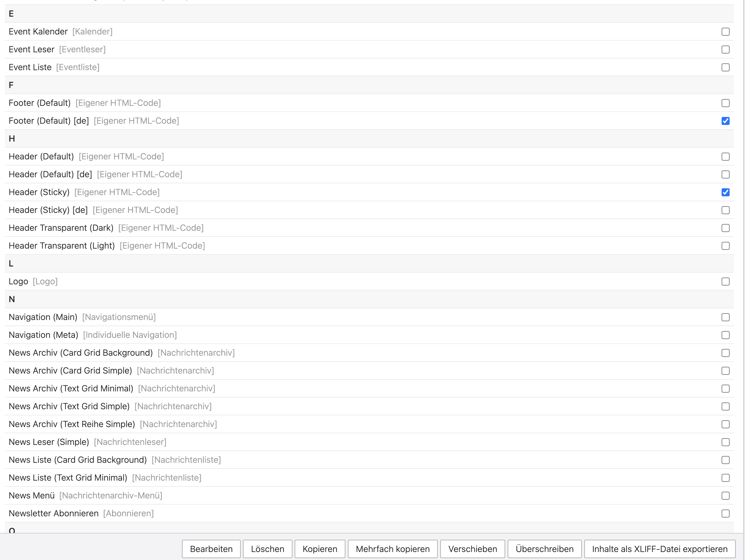Click the Kopieren button
This screenshot has width=745, height=560.
tap(320, 549)
